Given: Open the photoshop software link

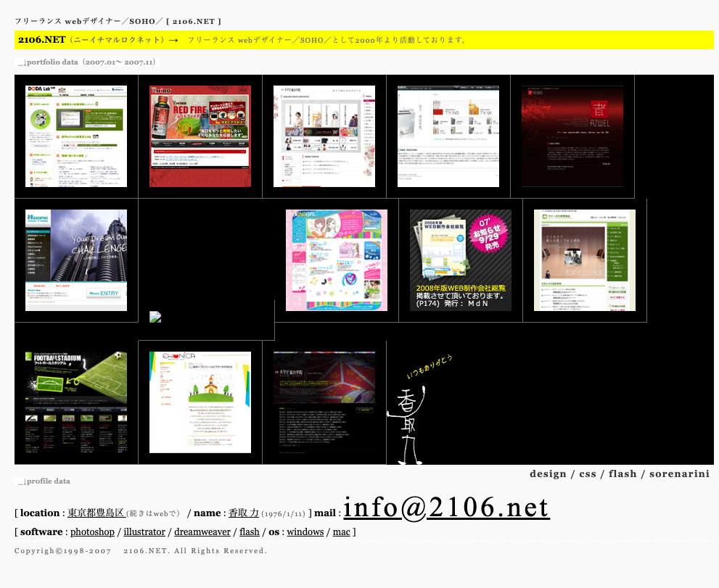Looking at the screenshot, I should [x=92, y=531].
